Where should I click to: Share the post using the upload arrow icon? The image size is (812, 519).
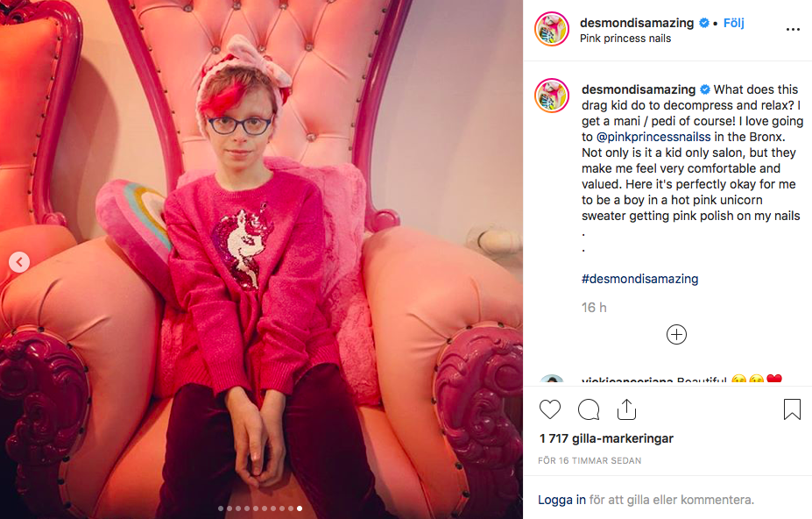[x=626, y=409]
